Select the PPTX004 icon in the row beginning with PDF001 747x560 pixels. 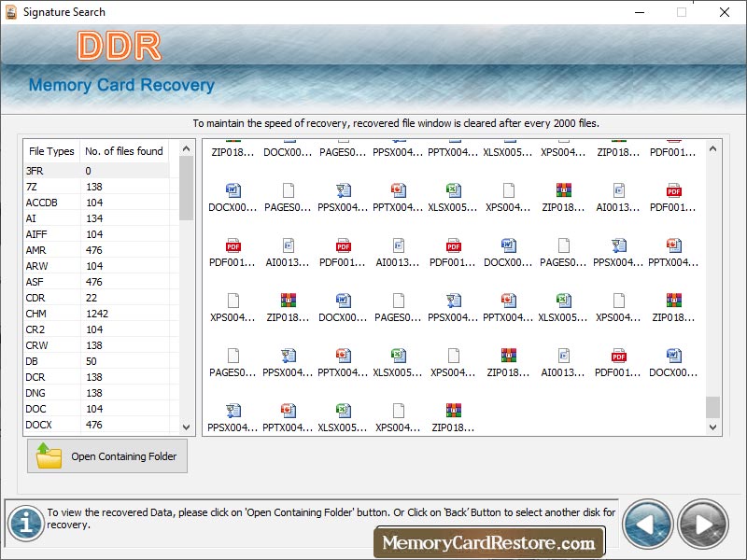[x=673, y=245]
